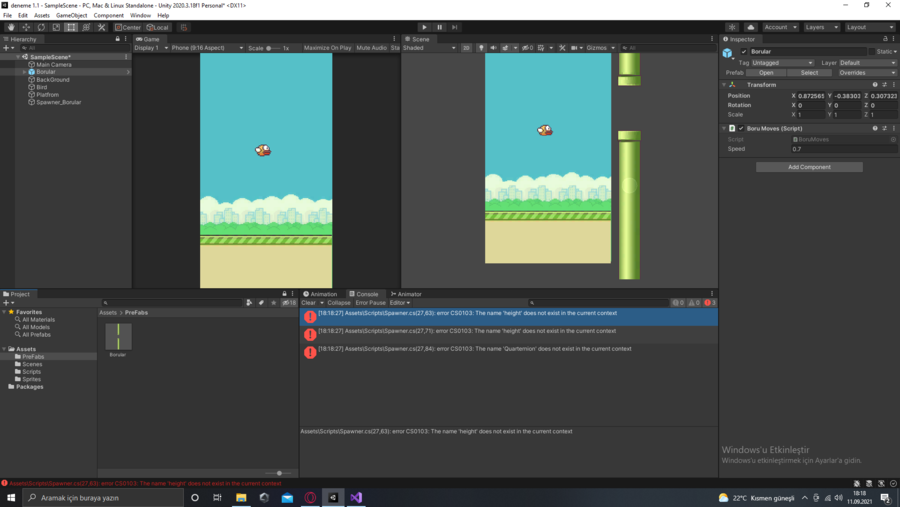Click the Add Component button
The image size is (900, 507).
coord(809,167)
